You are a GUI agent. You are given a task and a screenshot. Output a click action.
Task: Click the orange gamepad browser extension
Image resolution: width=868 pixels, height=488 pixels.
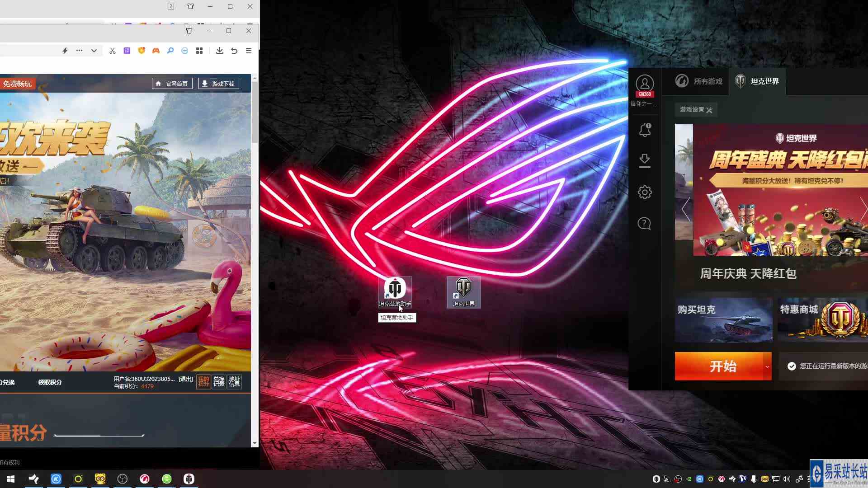click(x=156, y=51)
